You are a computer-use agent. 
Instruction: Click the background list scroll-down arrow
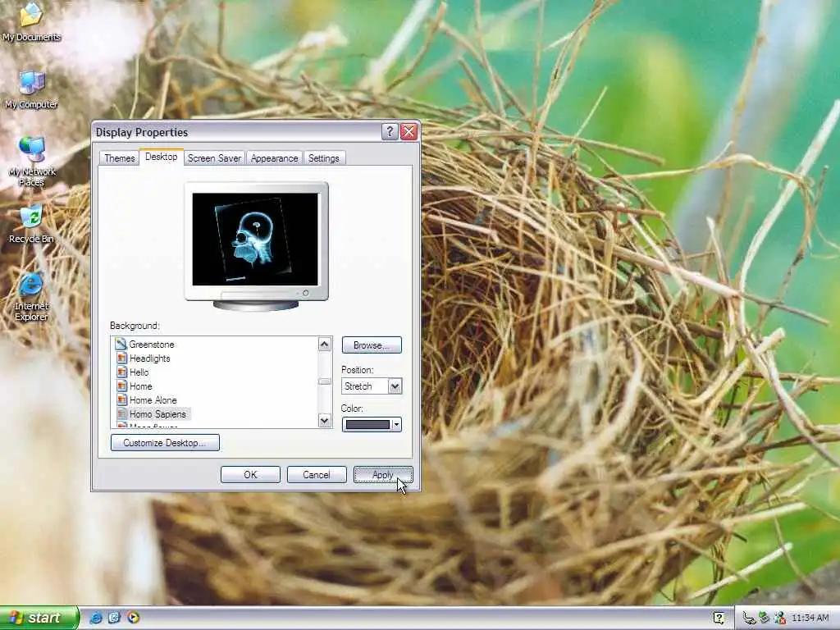[324, 421]
